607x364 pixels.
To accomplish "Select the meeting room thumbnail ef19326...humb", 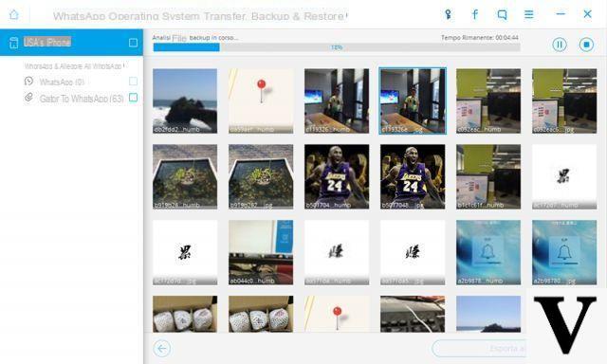I will click(x=337, y=101).
